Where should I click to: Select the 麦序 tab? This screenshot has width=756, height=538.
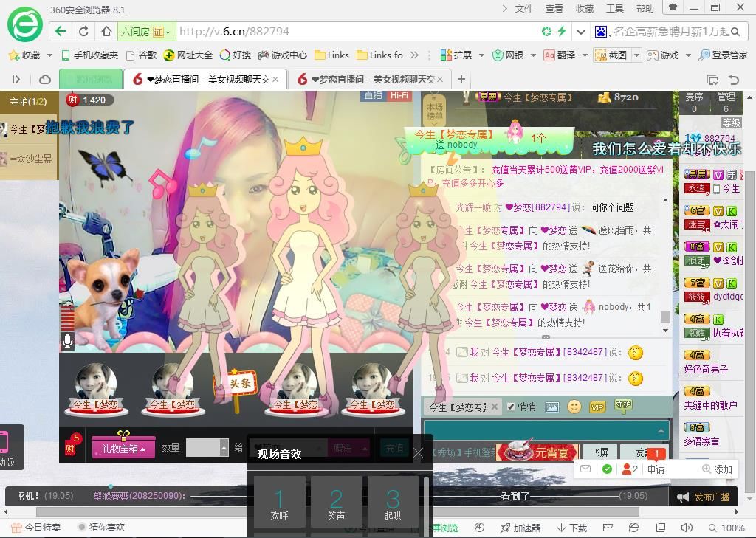click(694, 102)
